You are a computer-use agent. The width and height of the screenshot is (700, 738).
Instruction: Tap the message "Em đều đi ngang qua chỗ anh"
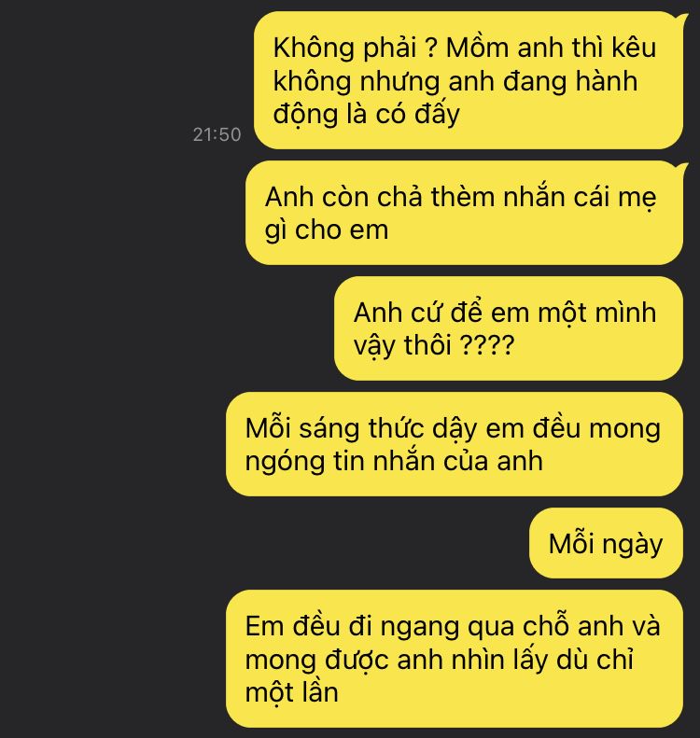coord(455,659)
